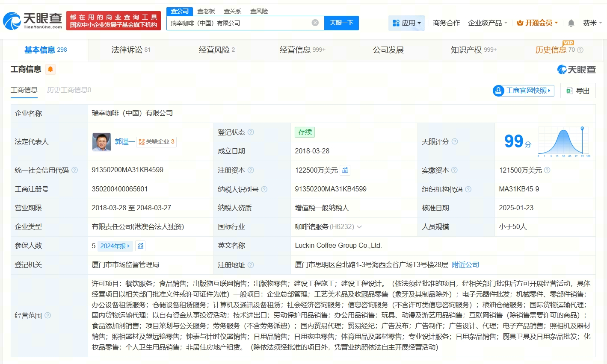Open help icon beside 历史信息 tab
The image size is (607, 364).
[x=580, y=50]
